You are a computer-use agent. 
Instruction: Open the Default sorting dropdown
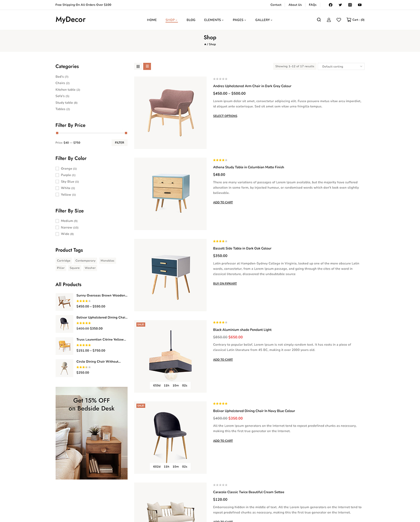pos(341,66)
